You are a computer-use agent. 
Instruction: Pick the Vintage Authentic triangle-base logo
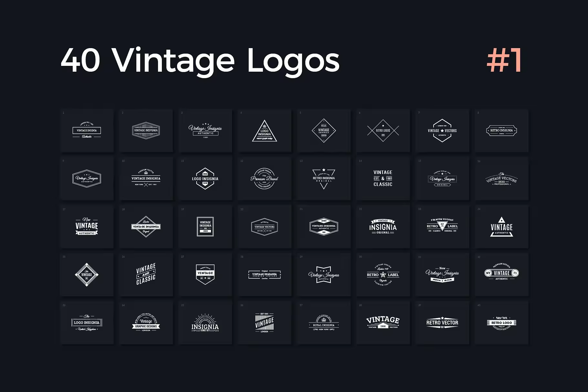(501, 226)
